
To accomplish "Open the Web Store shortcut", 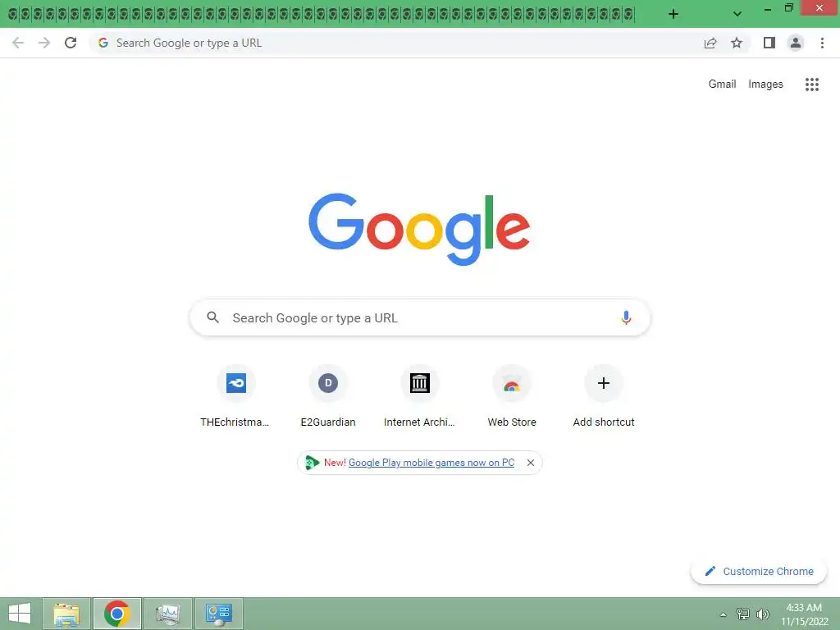I will 512,397.
